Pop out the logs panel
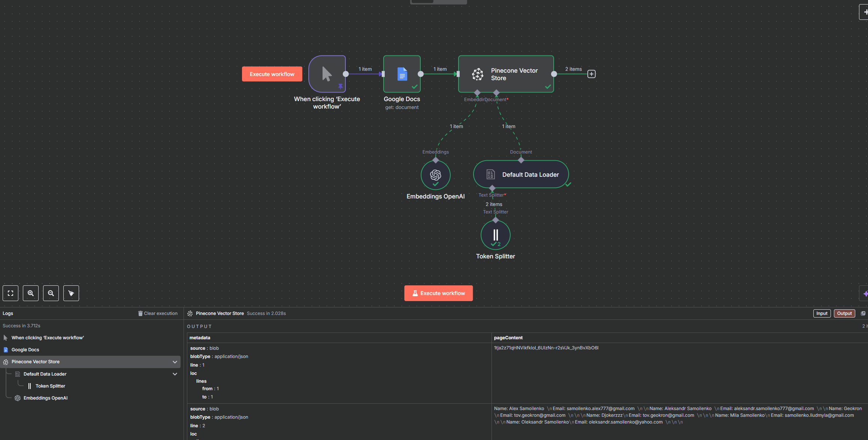Screen dimensions: 868x440 863,313
